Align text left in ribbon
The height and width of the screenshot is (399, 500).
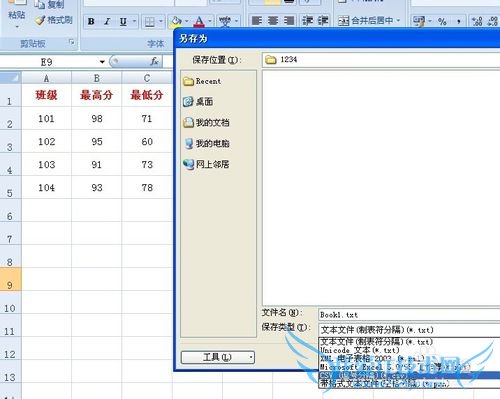[x=257, y=21]
